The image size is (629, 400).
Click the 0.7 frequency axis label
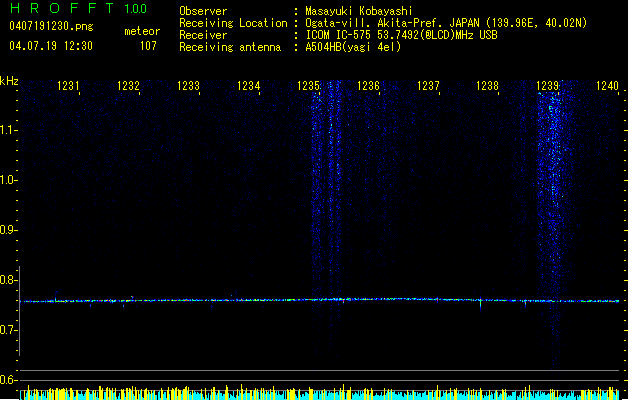8,330
